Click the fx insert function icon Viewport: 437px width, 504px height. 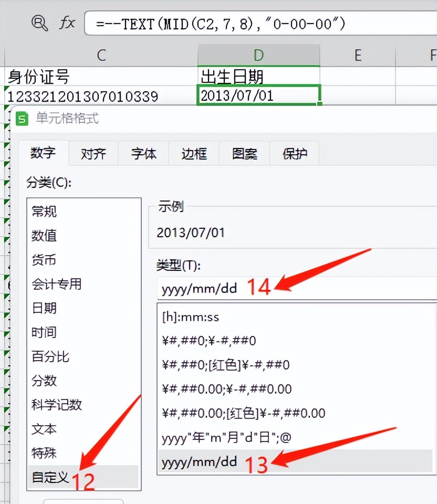67,23
